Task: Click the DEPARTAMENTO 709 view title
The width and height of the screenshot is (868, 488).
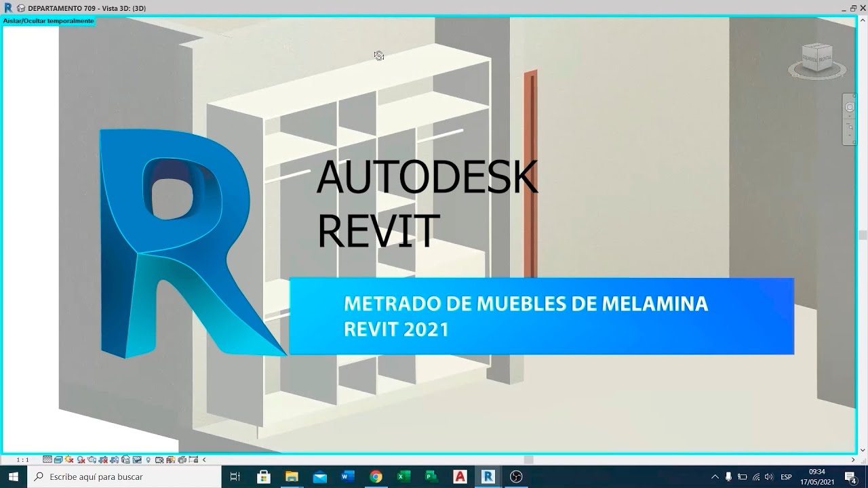Action: (x=87, y=8)
